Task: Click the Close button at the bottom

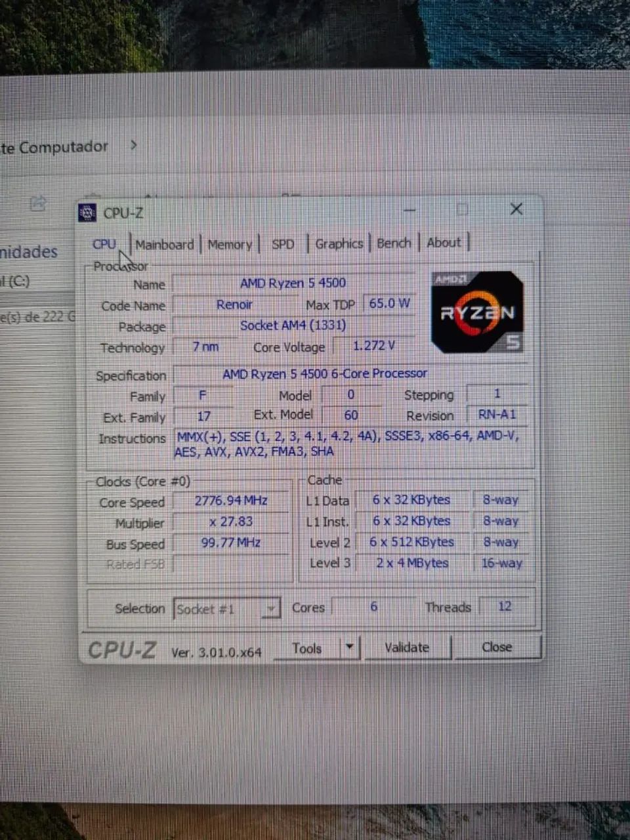Action: [x=497, y=647]
